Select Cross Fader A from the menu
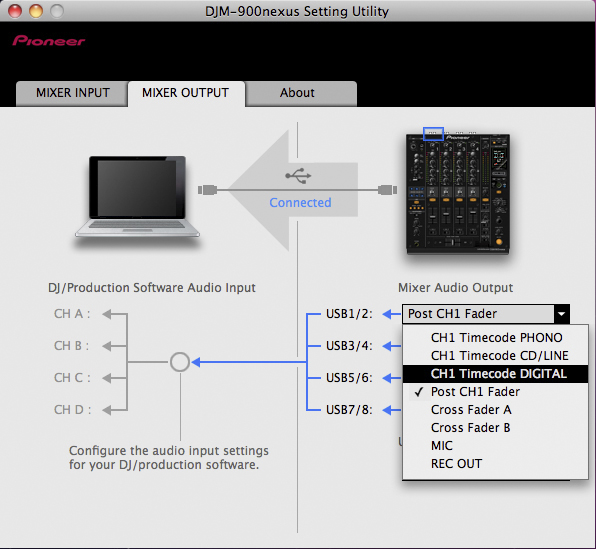The width and height of the screenshot is (596, 549). 495,409
